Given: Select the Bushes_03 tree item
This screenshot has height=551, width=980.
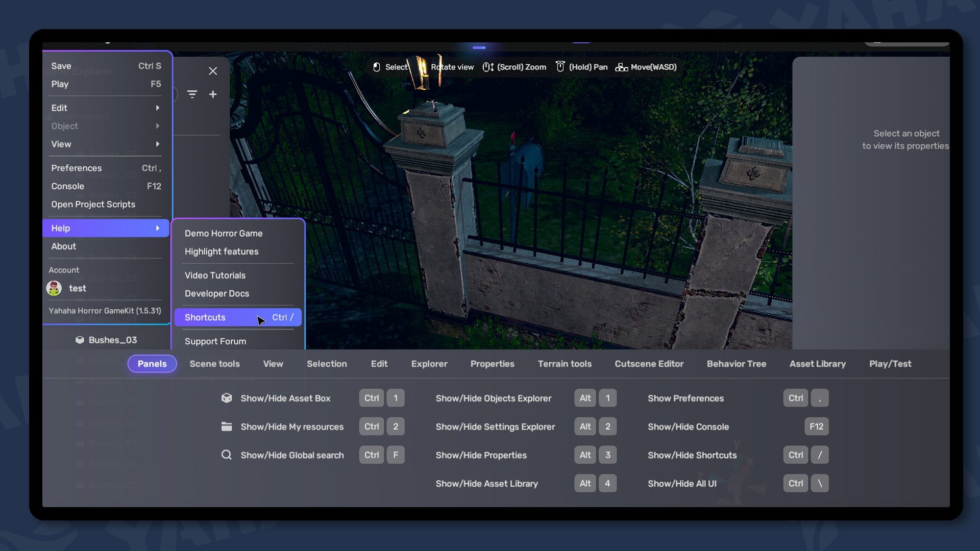Looking at the screenshot, I should coord(113,340).
